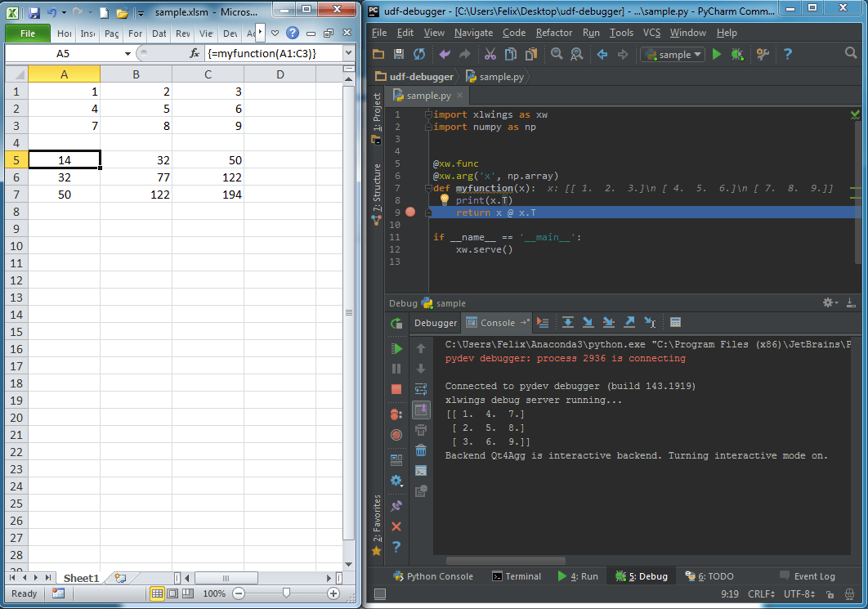
Task: Navigate back with blue left arrow
Action: [x=602, y=54]
